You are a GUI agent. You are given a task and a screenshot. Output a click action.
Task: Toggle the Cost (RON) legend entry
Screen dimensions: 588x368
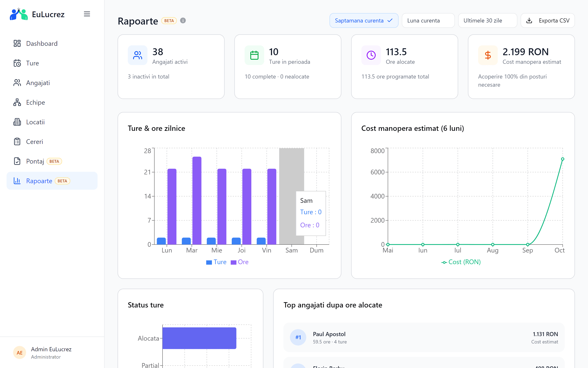point(461,262)
